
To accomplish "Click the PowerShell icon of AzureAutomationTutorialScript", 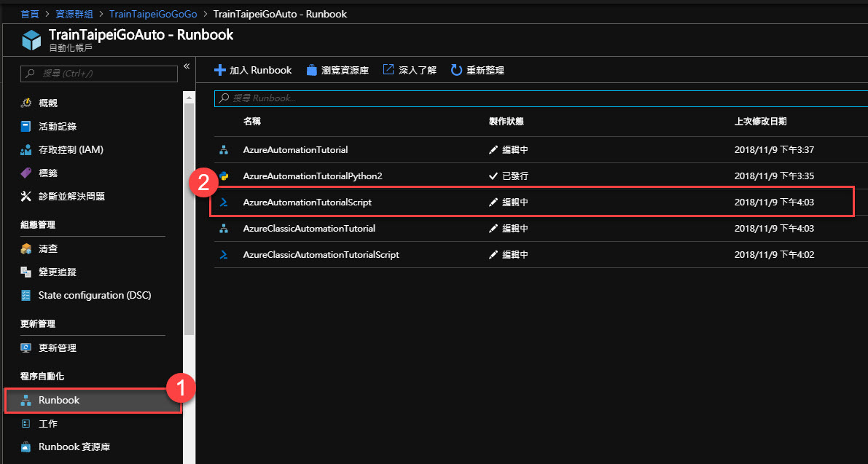I will (224, 202).
